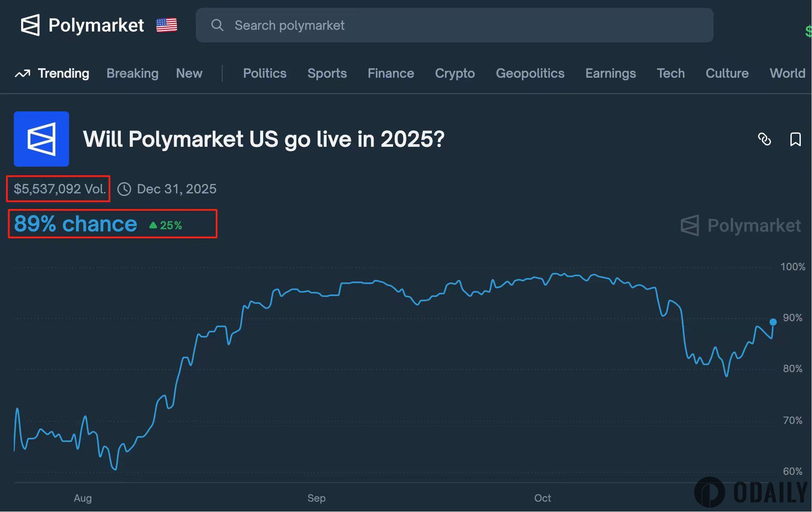The image size is (812, 512).
Task: Click the Polymarket logo icon in header
Action: (30, 25)
